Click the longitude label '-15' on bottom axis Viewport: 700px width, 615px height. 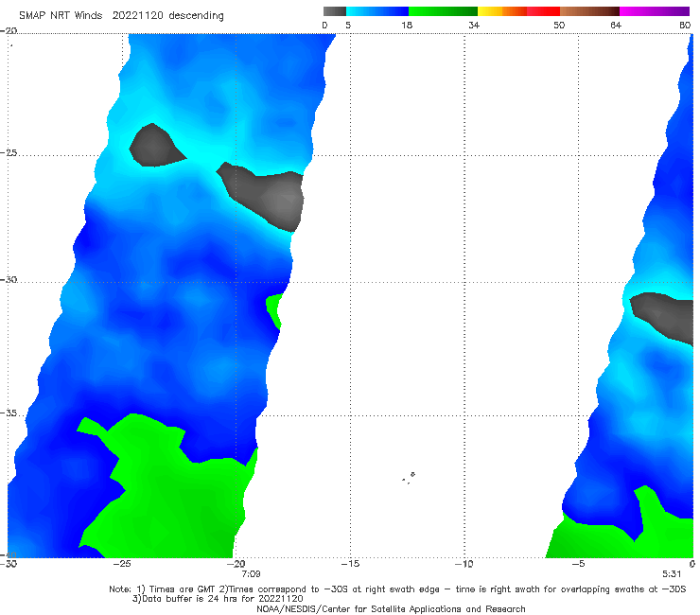click(350, 564)
